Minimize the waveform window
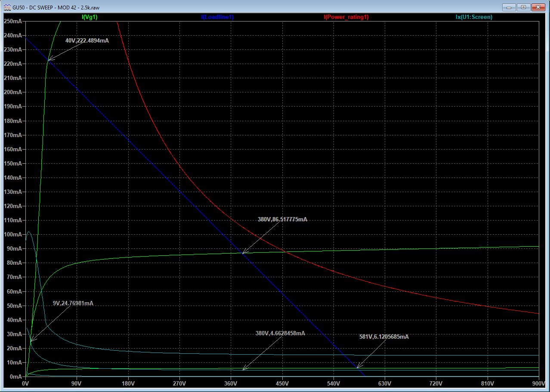The height and width of the screenshot is (392, 550). pyautogui.click(x=509, y=7)
